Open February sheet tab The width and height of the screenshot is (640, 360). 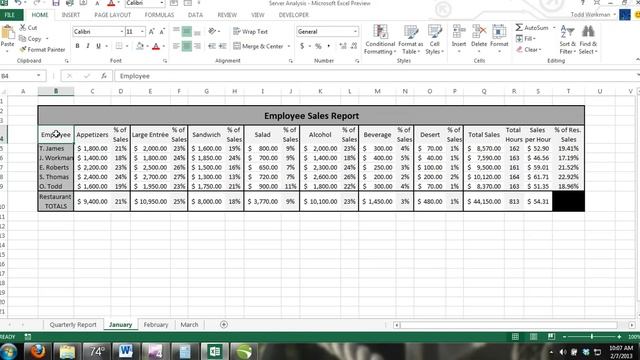tap(156, 324)
